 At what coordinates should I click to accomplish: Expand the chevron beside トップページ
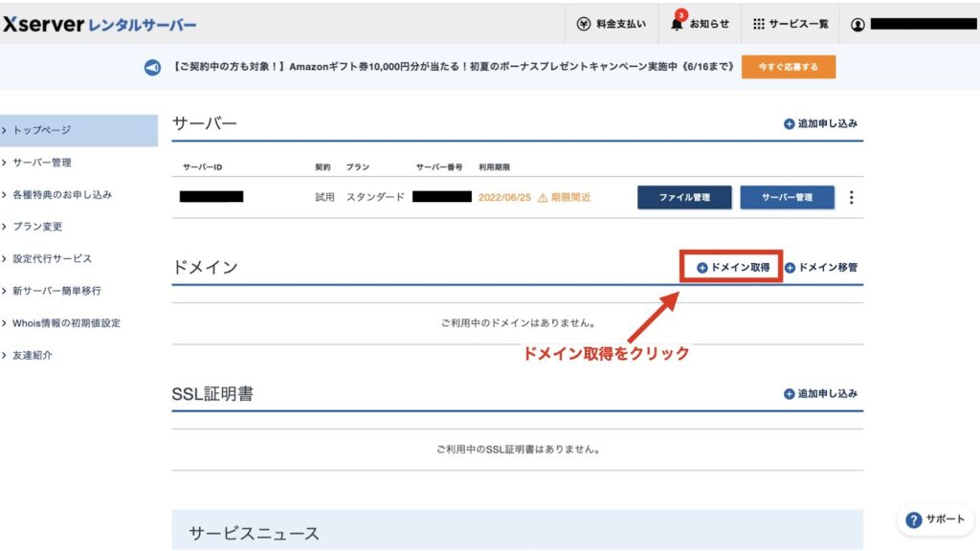coord(4,130)
